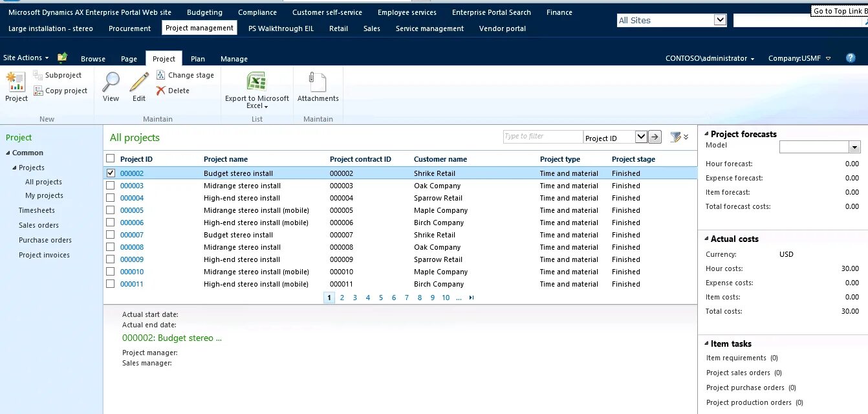Viewport: 868px width, 414px height.
Task: Sort by Project stage column header
Action: point(633,159)
